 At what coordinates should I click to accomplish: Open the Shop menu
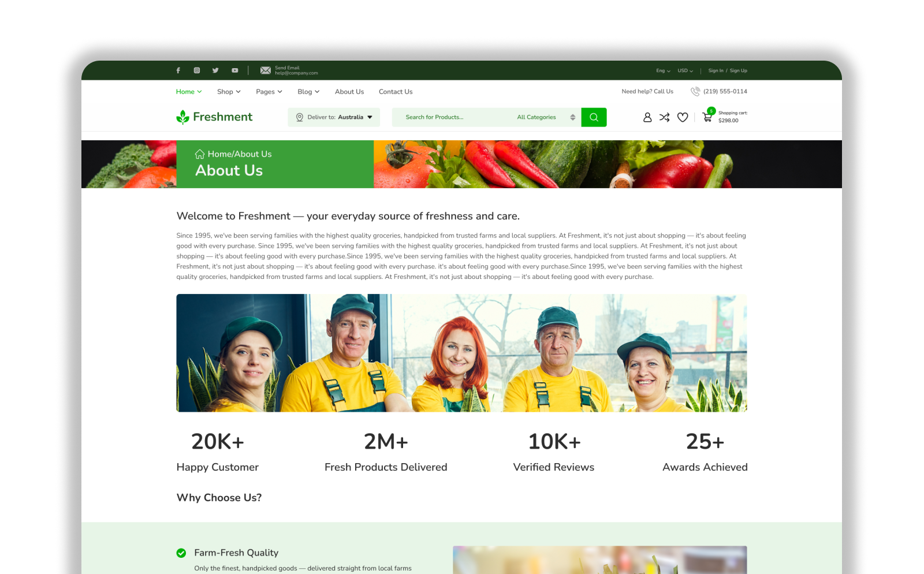(x=229, y=92)
